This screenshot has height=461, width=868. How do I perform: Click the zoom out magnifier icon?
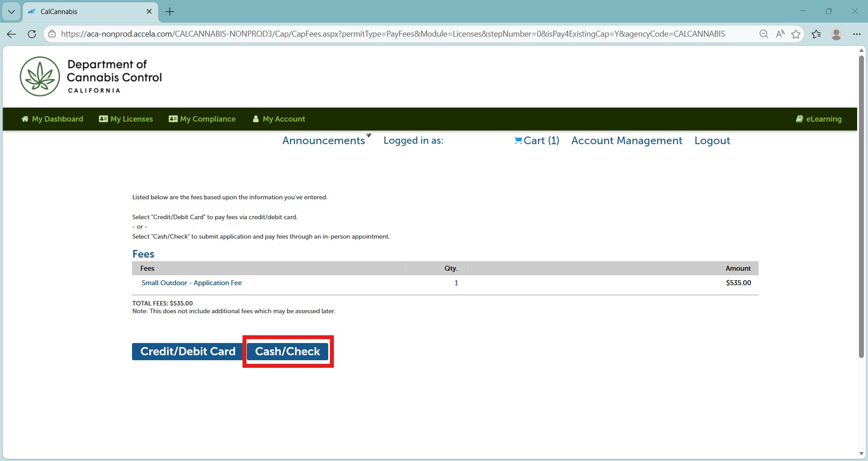click(x=764, y=34)
